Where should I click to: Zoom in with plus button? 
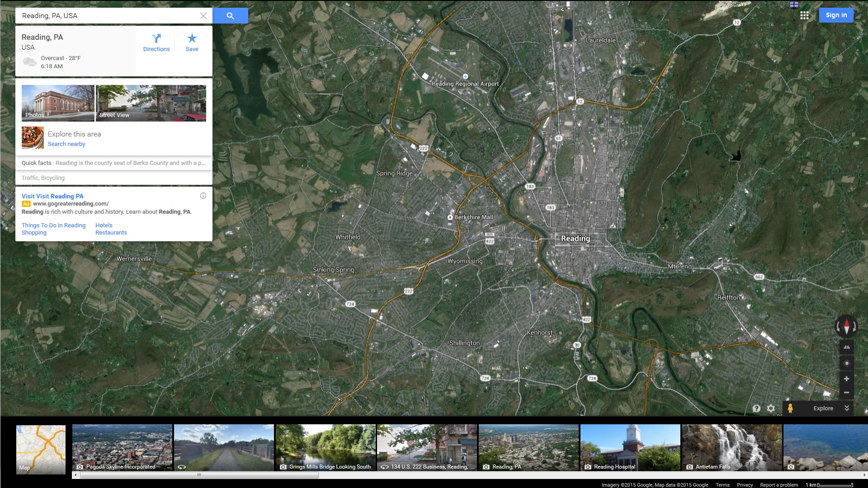(846, 379)
